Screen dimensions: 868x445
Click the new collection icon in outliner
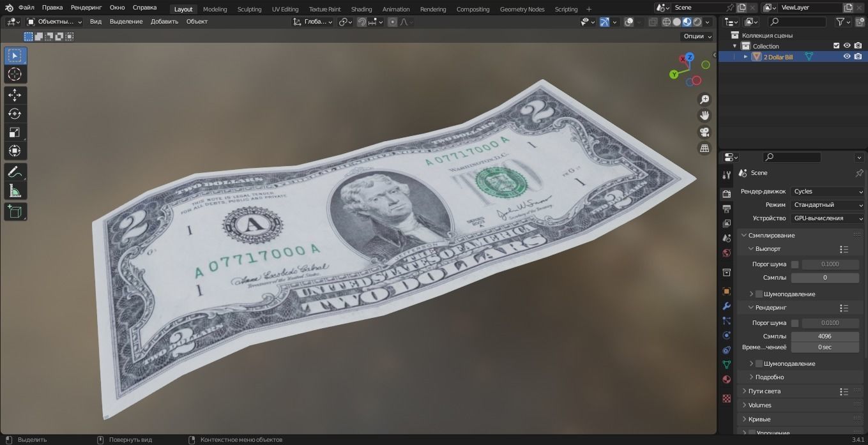(858, 22)
